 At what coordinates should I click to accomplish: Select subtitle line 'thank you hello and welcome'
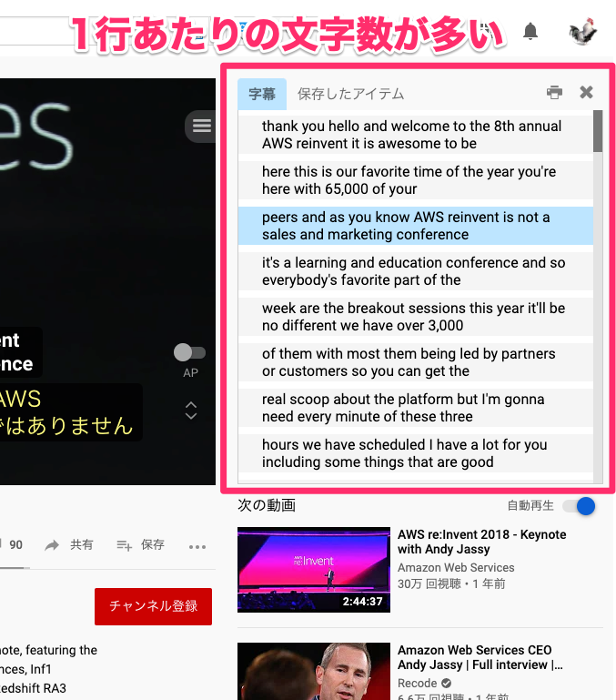[416, 135]
